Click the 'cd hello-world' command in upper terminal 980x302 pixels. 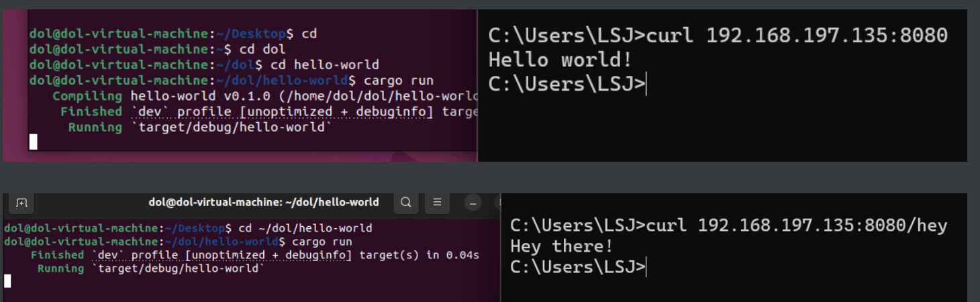point(324,65)
